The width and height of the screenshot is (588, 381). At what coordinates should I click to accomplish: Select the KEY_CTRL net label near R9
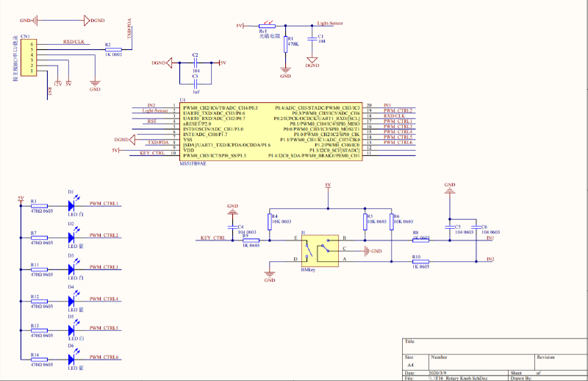[x=212, y=238]
